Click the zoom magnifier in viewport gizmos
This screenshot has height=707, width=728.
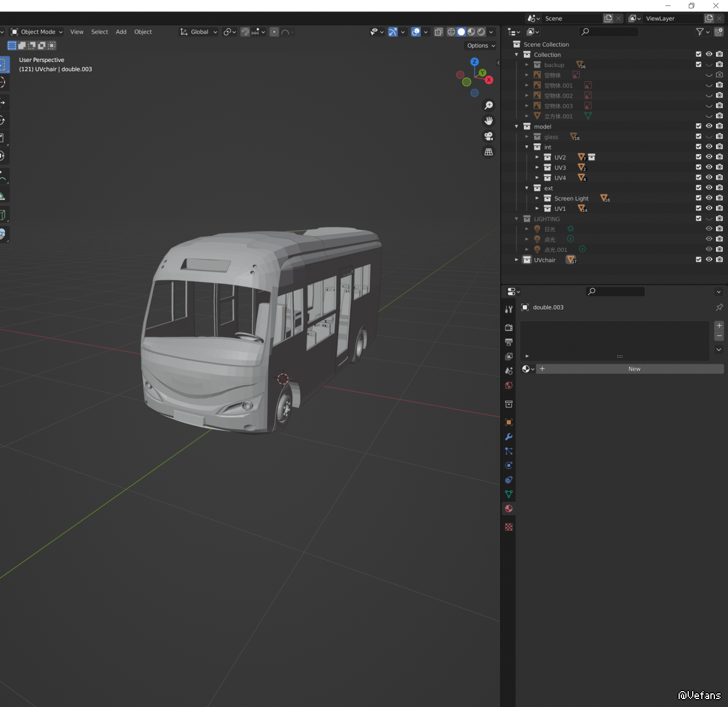tap(488, 106)
